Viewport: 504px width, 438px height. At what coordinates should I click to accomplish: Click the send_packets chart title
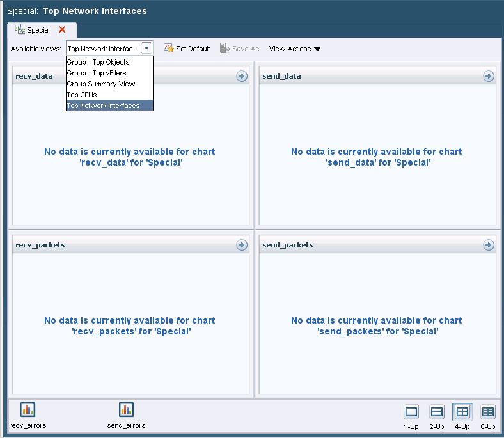coord(288,245)
